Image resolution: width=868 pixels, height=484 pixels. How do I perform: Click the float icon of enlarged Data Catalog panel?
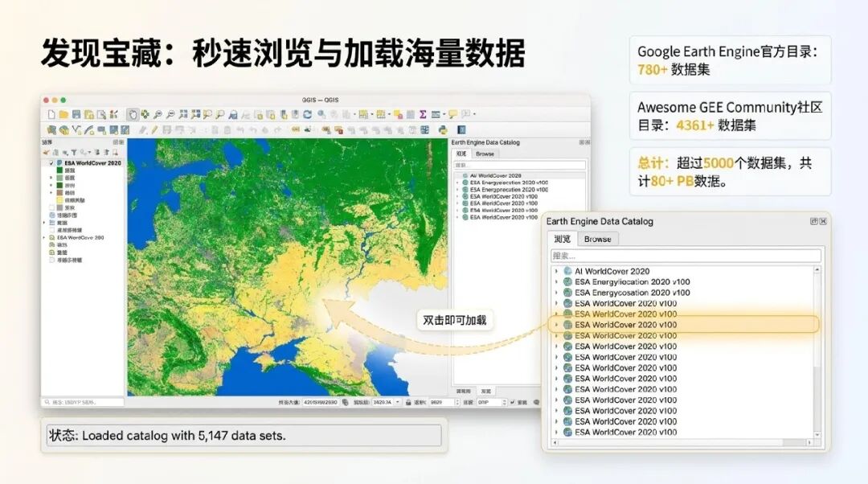pos(813,221)
